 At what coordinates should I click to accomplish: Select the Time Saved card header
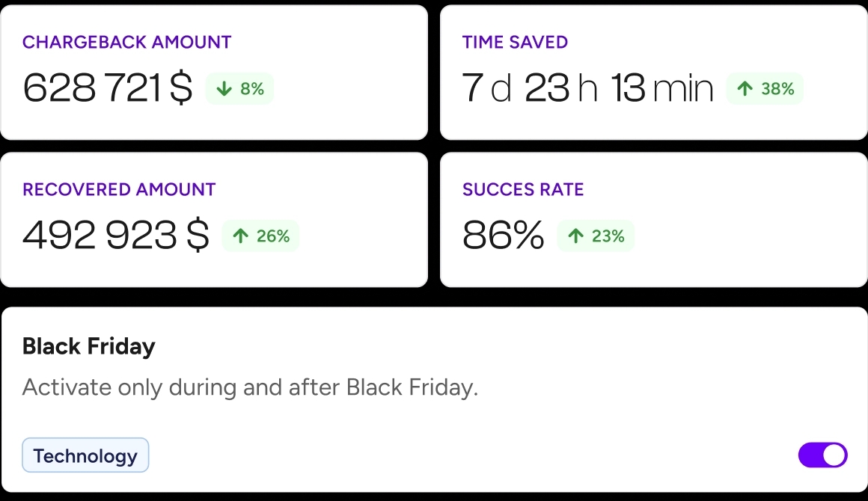pos(514,42)
